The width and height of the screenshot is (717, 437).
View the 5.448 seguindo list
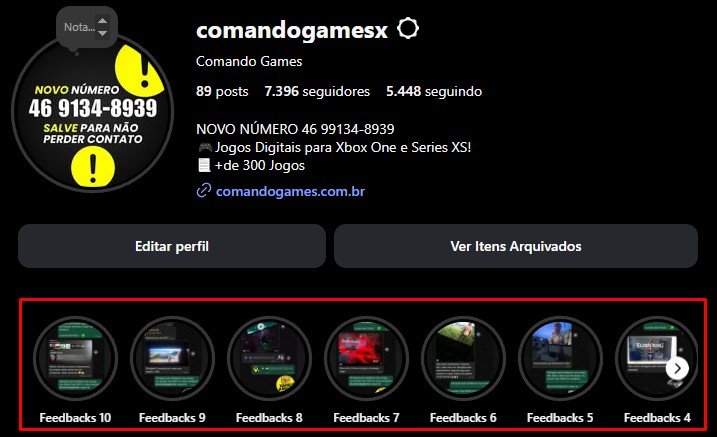[434, 91]
